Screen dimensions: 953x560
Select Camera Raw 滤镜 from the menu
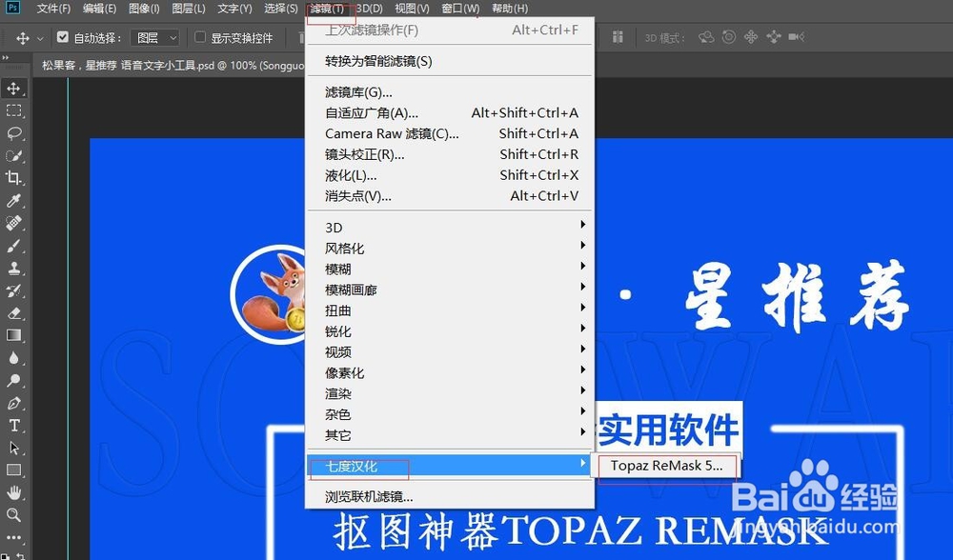391,133
